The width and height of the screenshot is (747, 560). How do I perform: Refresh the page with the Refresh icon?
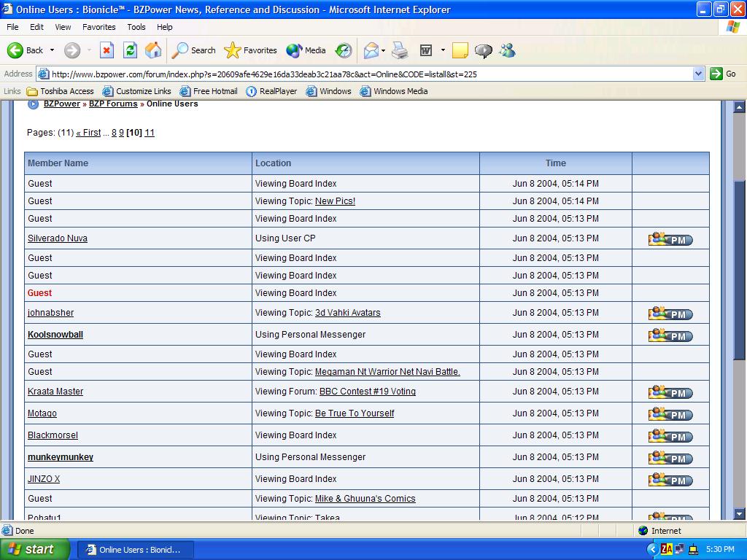pyautogui.click(x=130, y=50)
